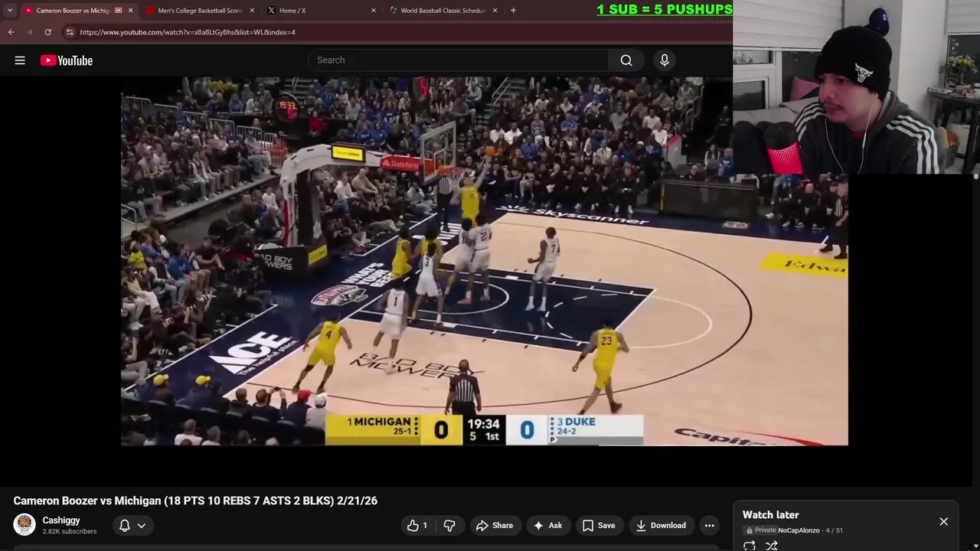Expand the notification preferences chevron
This screenshot has width=980, height=551.
click(x=142, y=526)
